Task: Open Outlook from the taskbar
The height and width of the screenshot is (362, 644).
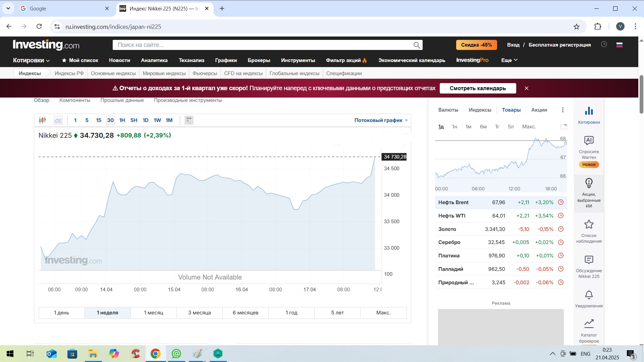Action: point(51,354)
